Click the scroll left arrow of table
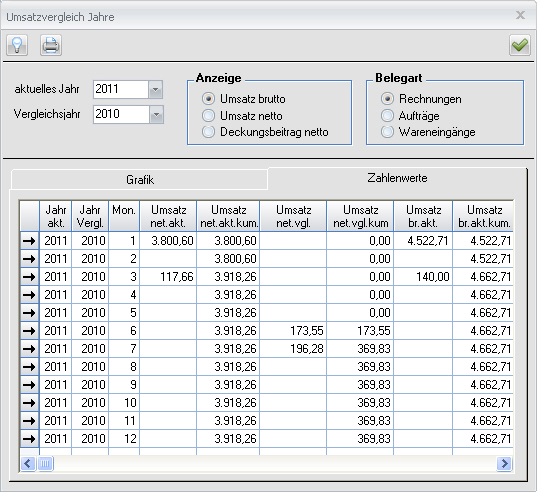 [x=28, y=464]
